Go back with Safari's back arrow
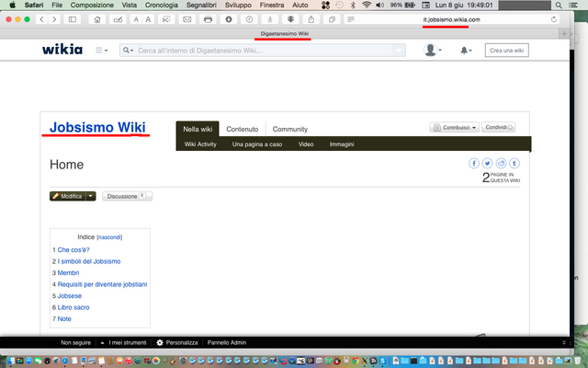Screen dimensions: 588x368 coord(41,19)
